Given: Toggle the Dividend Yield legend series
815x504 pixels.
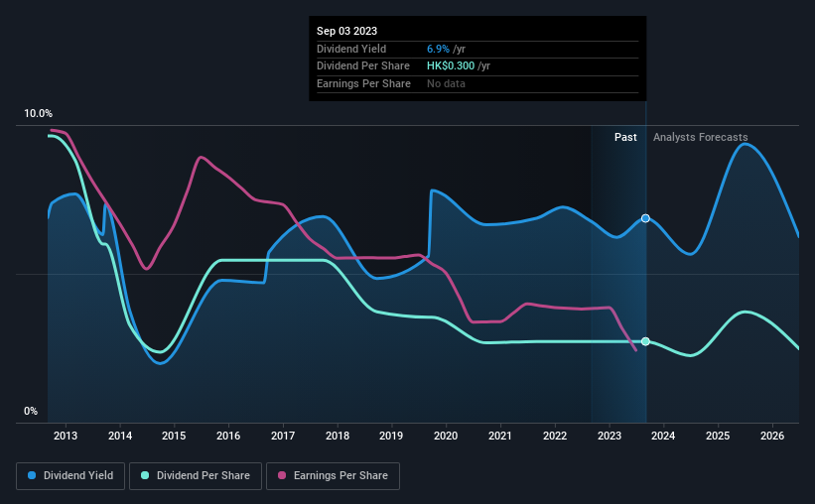Looking at the screenshot, I should click(x=70, y=476).
